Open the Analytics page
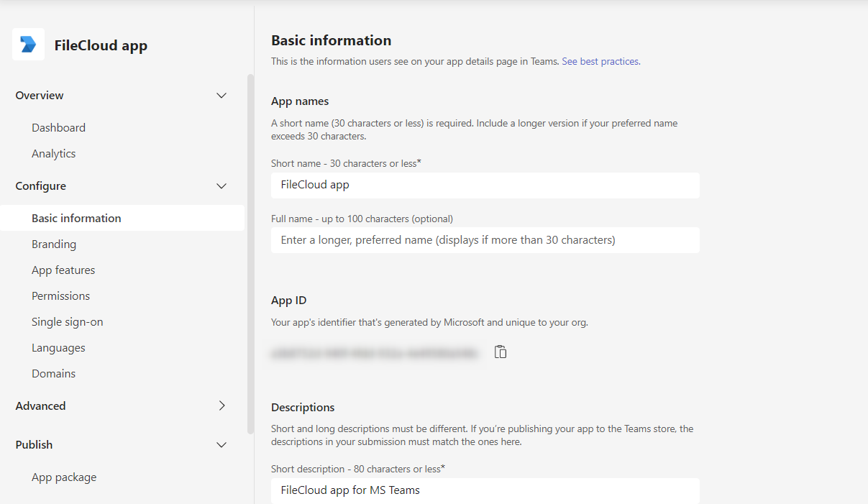 [x=53, y=154]
